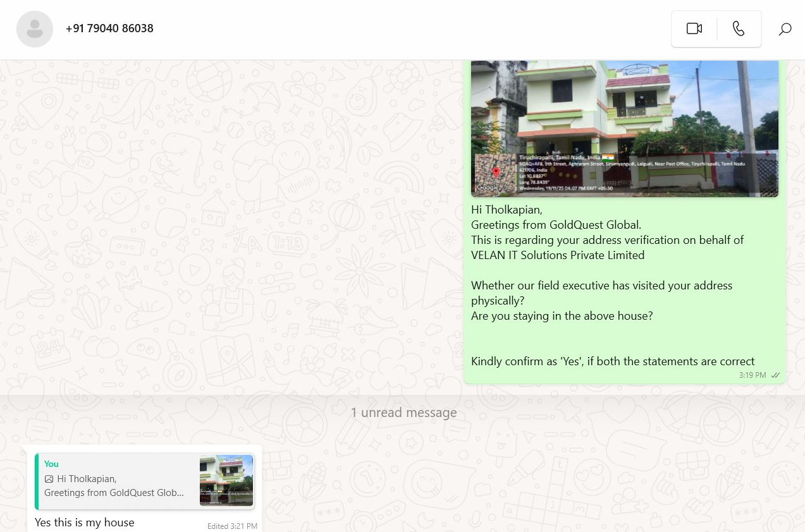The width and height of the screenshot is (805, 532).
Task: Select 'Yes this is my house' message text
Action: click(85, 523)
